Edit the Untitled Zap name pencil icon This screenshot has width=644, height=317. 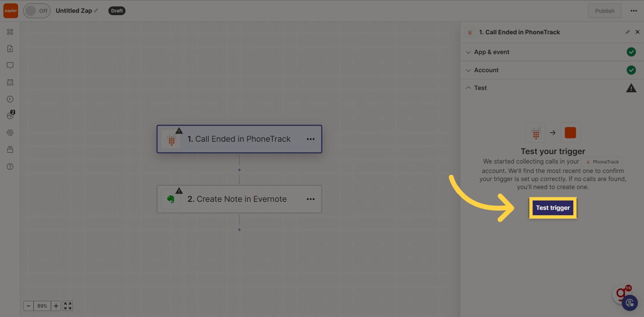pyautogui.click(x=96, y=11)
